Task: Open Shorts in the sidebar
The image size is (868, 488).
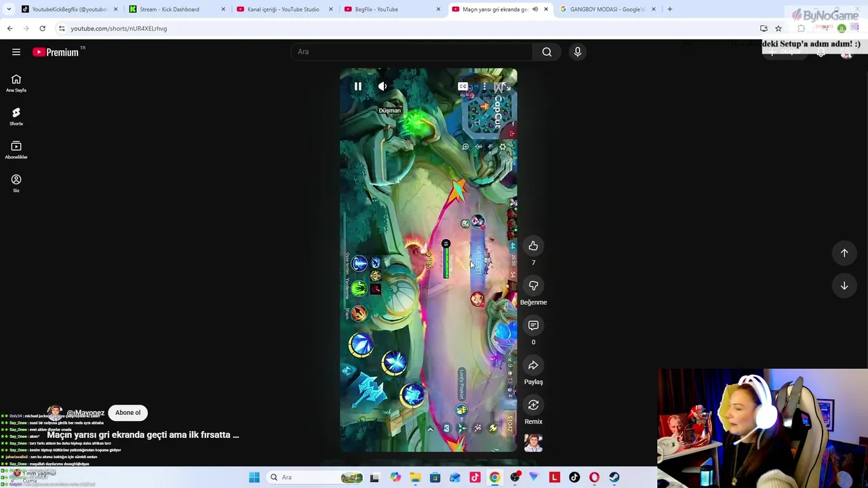Action: click(16, 117)
